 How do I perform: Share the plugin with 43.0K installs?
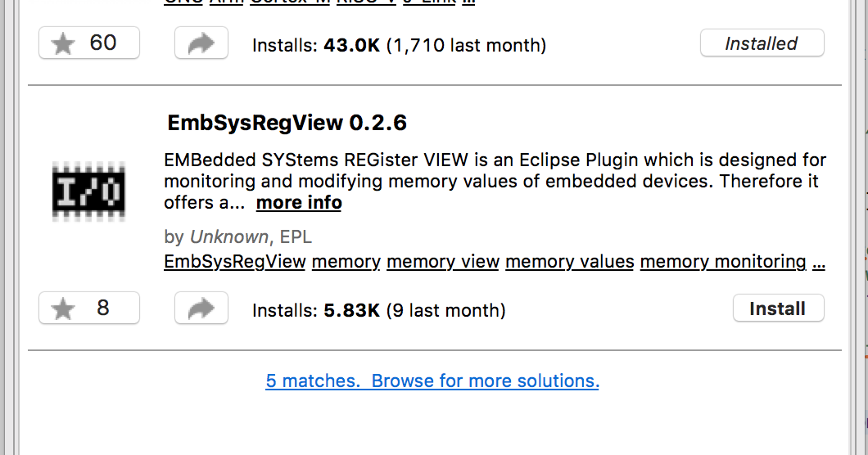[201, 43]
